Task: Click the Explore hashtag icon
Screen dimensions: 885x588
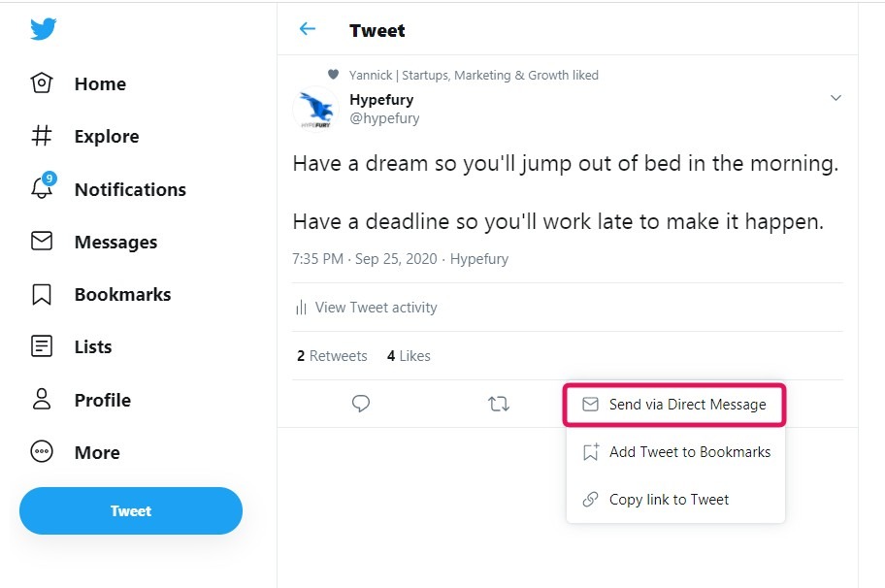Action: tap(42, 136)
